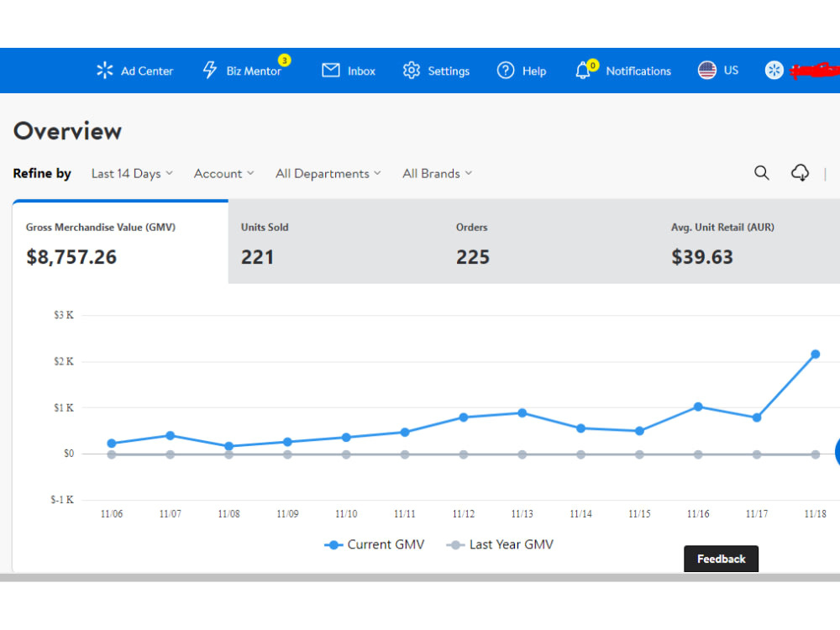Select the Avg. Unit Retail (AUR) tab
Screen dimensions: 840x630
click(x=749, y=242)
